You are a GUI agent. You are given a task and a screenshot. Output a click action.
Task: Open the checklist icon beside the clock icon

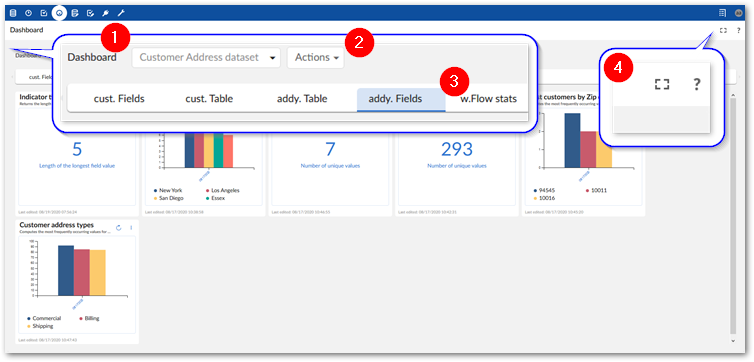44,13
